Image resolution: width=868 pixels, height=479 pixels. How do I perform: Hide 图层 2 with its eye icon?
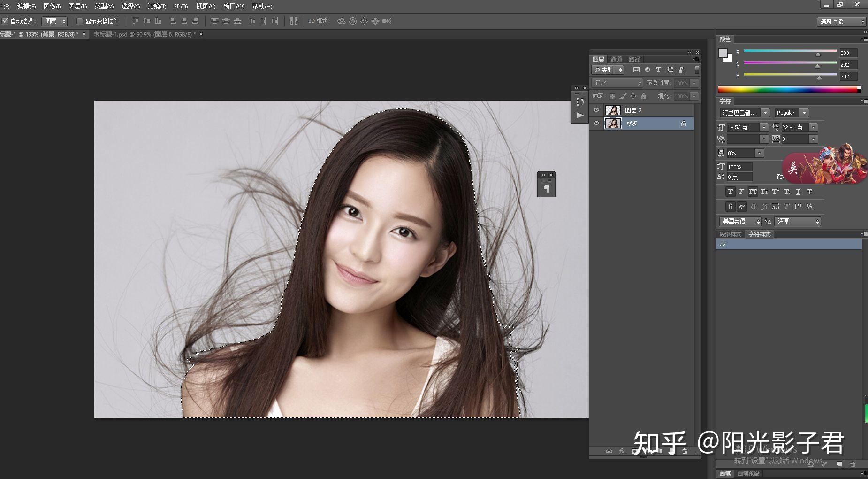(596, 110)
